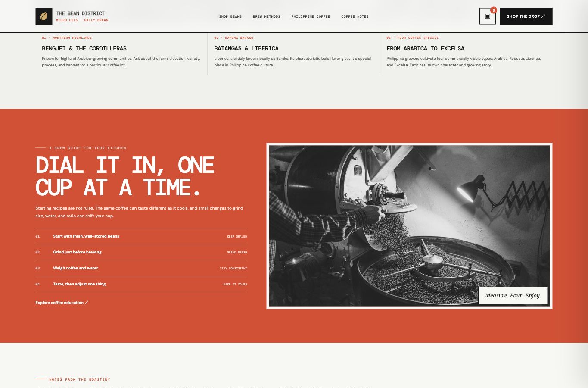Click The Bean District brand name
Screen dimensions: 588x388
(x=81, y=13)
